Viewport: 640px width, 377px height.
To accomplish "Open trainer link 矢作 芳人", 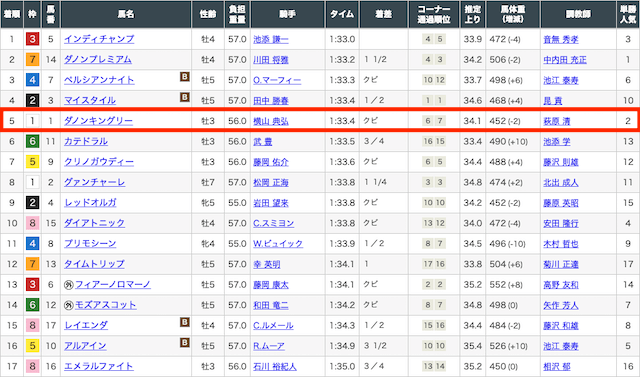I will point(561,305).
